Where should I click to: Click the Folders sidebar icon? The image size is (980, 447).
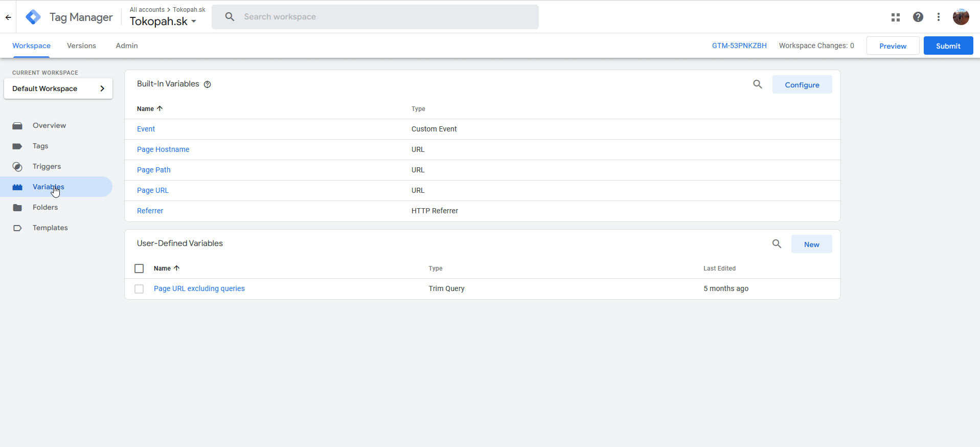(17, 207)
